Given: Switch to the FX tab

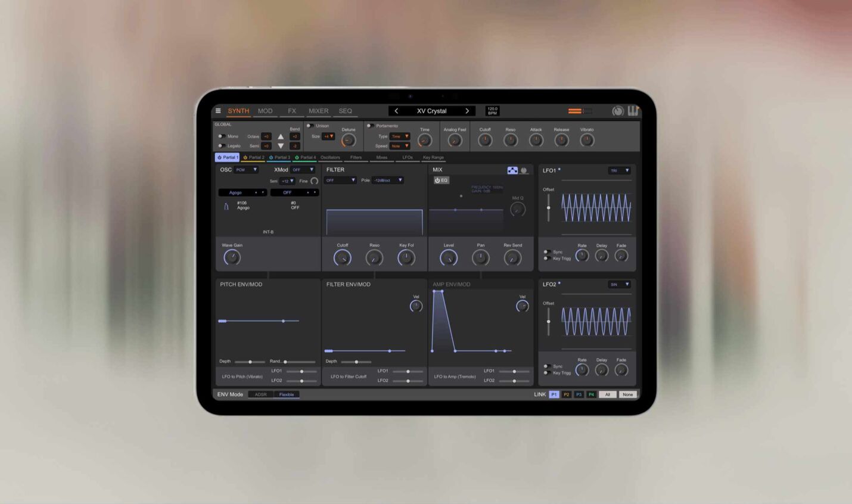Looking at the screenshot, I should pos(292,111).
